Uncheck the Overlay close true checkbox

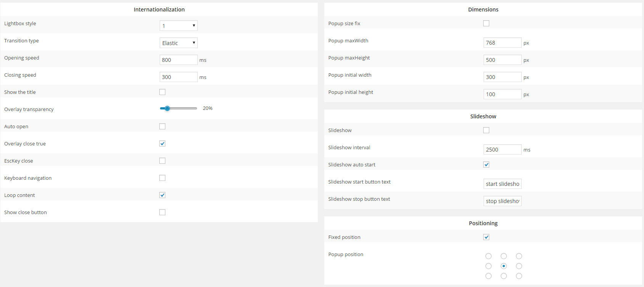click(162, 143)
